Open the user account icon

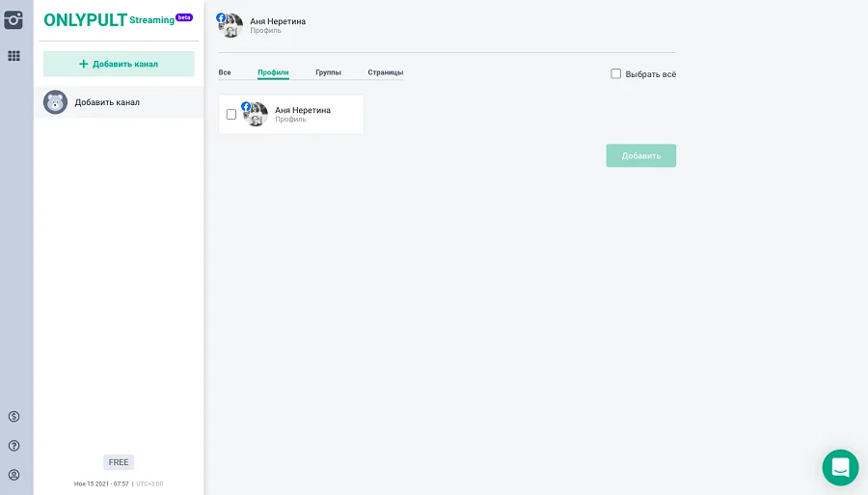click(14, 475)
